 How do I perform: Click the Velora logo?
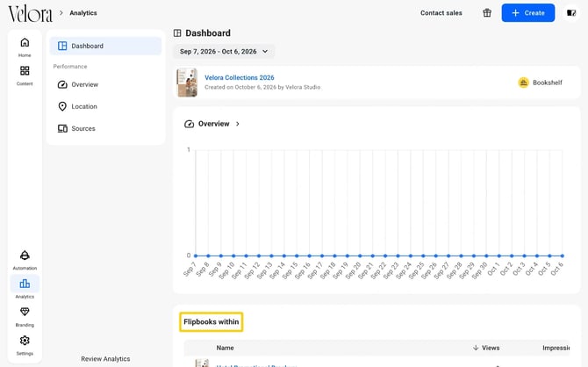point(31,13)
